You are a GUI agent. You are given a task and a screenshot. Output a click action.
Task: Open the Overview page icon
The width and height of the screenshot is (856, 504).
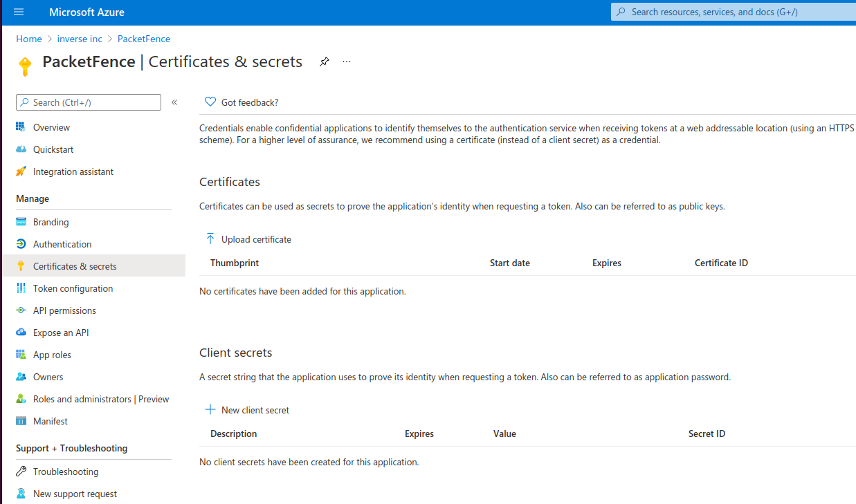coord(21,127)
